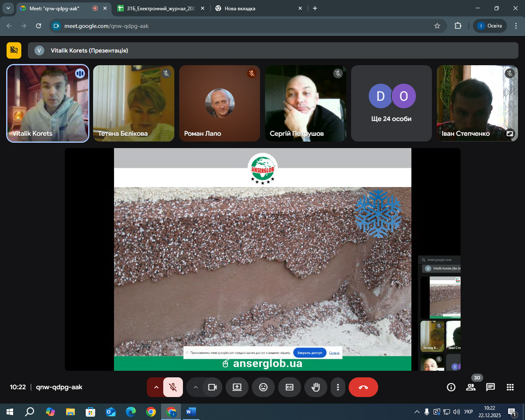Image resolution: width=525 pixels, height=420 pixels.
Task: Toggle the camera on or off
Action: tap(212, 387)
